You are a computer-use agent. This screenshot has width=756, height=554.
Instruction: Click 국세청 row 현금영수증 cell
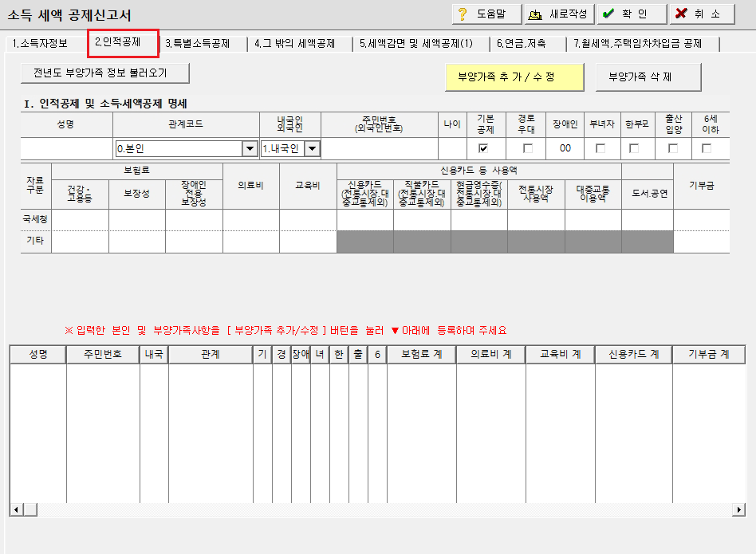point(479,220)
